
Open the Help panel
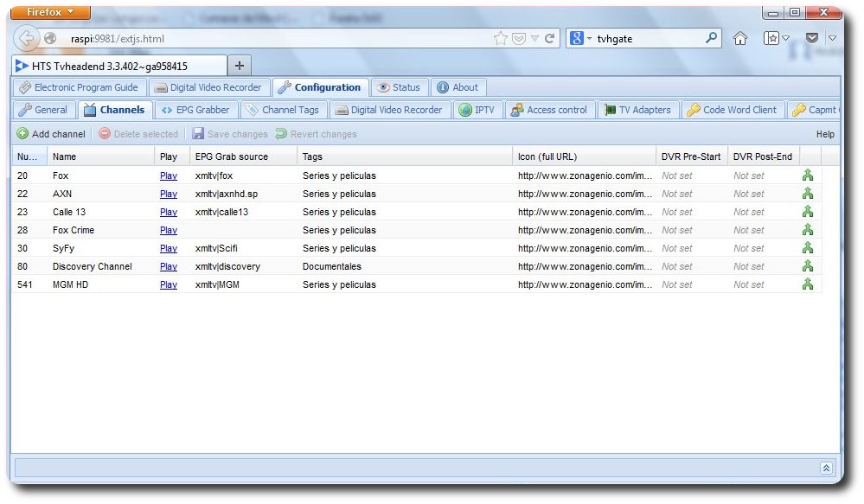(825, 134)
